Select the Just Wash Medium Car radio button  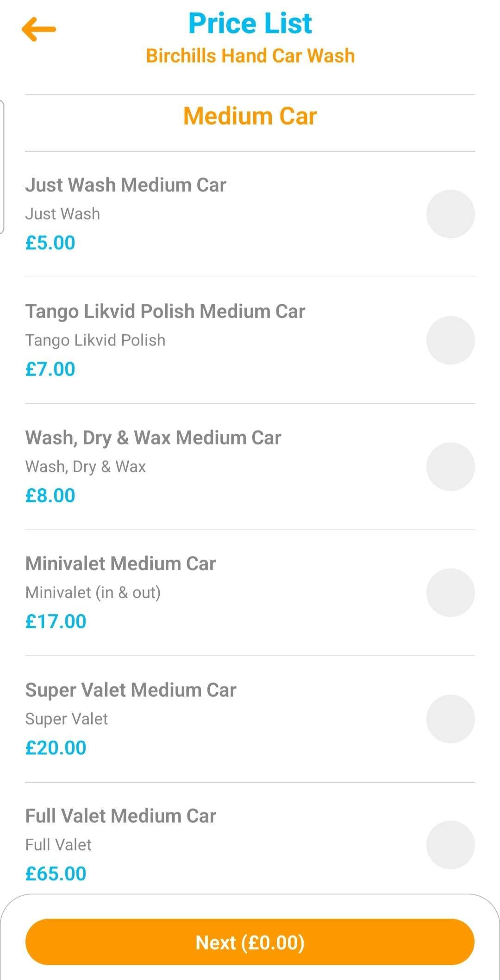point(450,214)
